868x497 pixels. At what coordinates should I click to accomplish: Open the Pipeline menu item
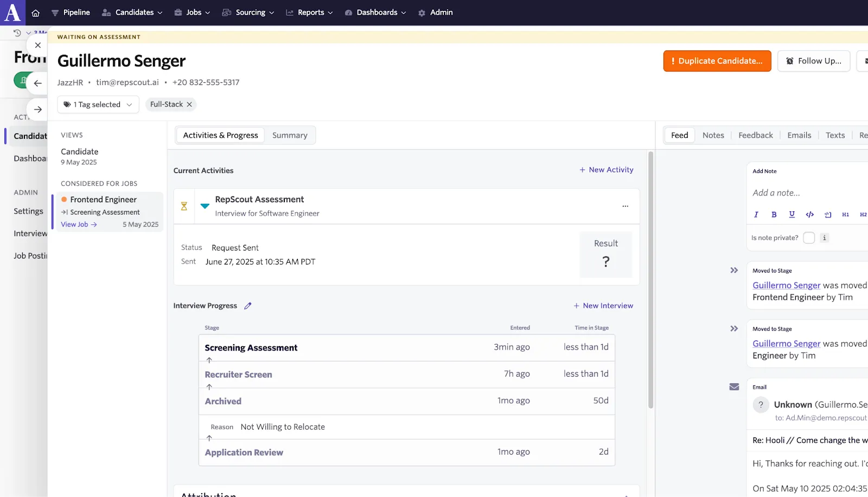(71, 12)
